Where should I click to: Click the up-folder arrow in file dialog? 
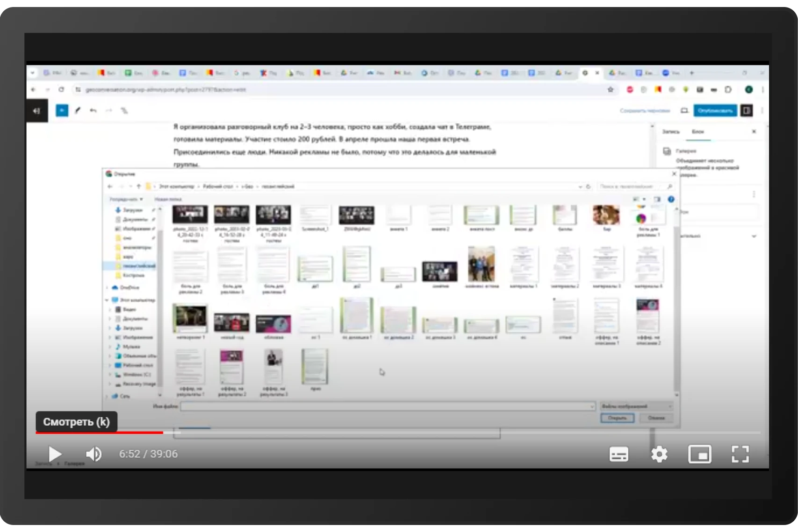(x=138, y=186)
